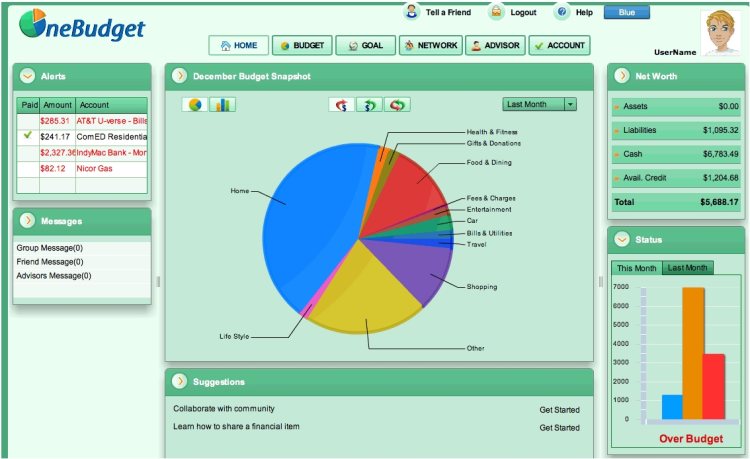Click Get Started for sharing a financial item
750x459 pixels.
[x=560, y=427]
